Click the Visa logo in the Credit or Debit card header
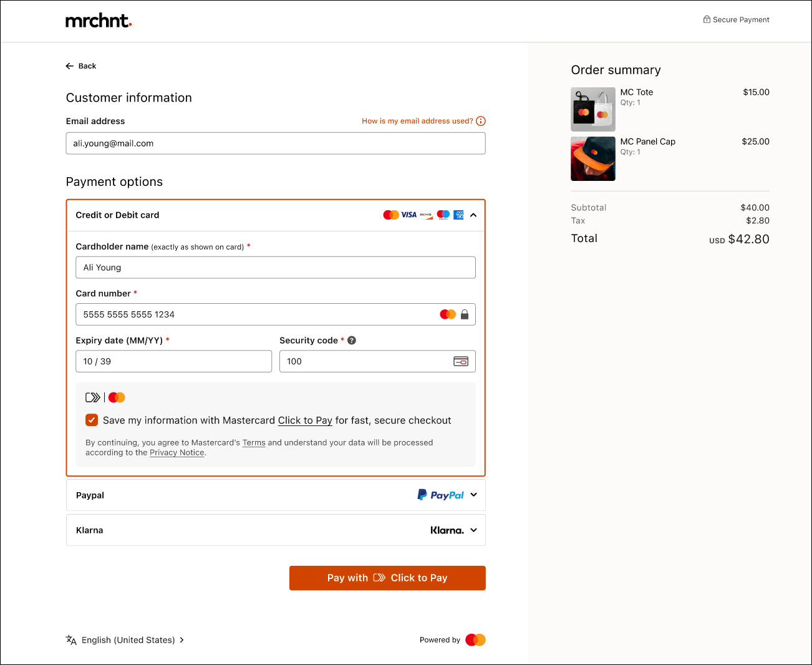812x665 pixels. coord(410,214)
